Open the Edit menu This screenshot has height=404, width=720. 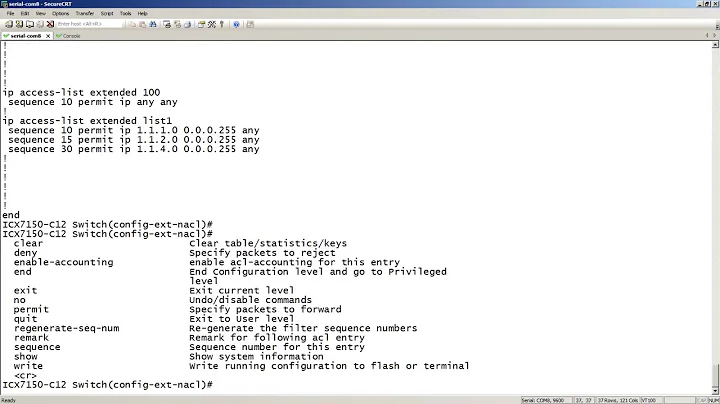[x=25, y=13]
